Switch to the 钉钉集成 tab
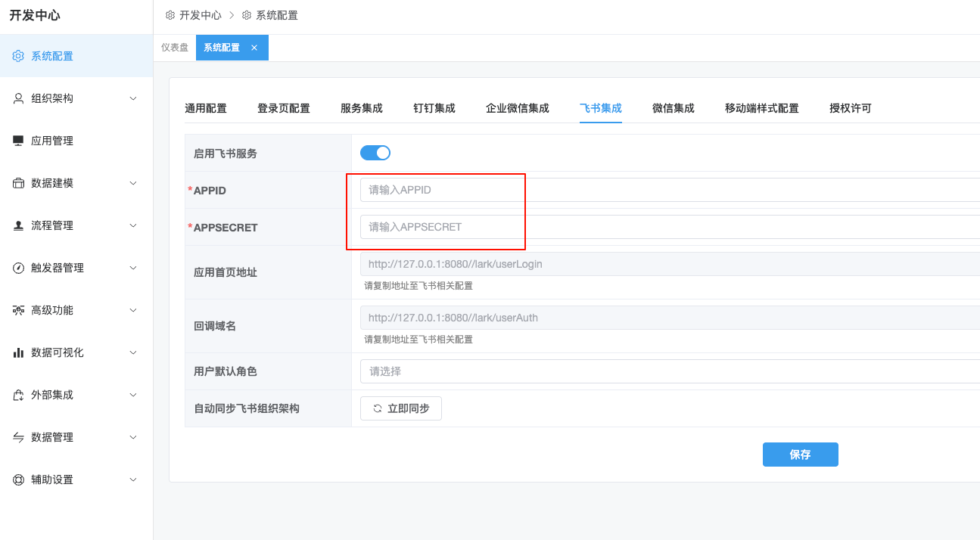This screenshot has height=540, width=980. tap(434, 108)
